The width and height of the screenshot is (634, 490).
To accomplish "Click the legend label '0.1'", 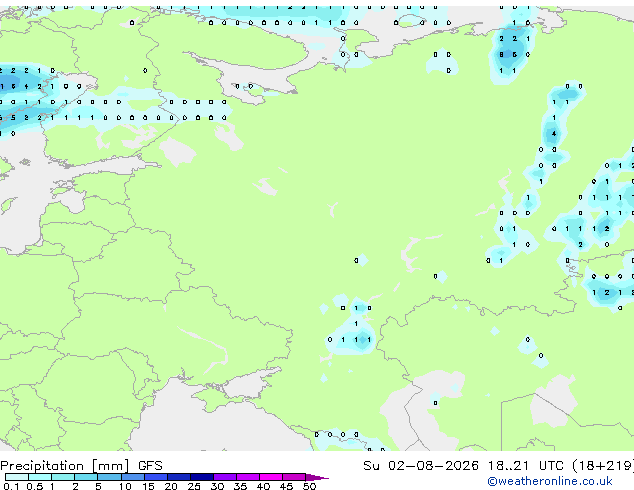I will tap(11, 486).
